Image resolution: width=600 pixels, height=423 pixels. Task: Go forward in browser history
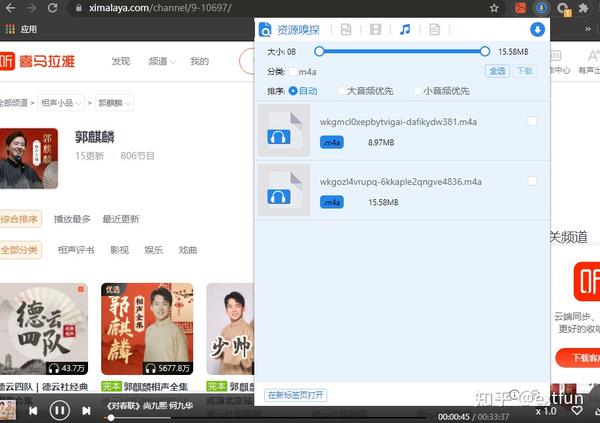click(32, 8)
